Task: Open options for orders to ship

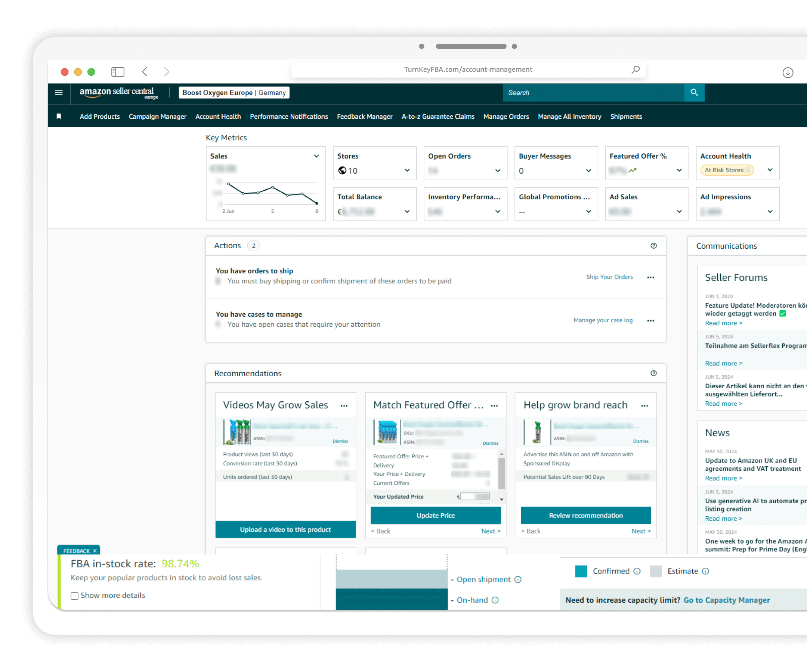Action: tap(650, 277)
